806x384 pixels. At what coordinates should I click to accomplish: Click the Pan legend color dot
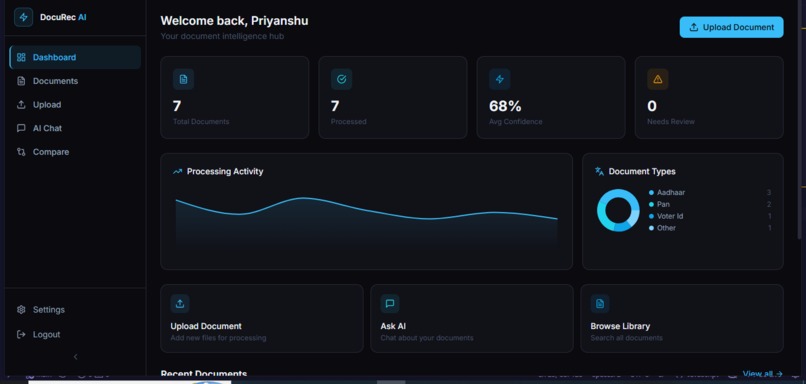pos(651,205)
